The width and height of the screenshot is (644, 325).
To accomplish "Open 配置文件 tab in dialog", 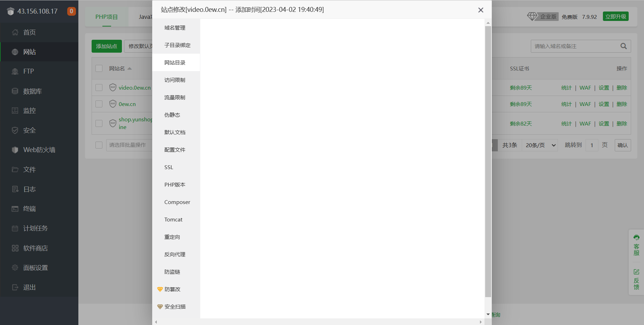I will (176, 150).
